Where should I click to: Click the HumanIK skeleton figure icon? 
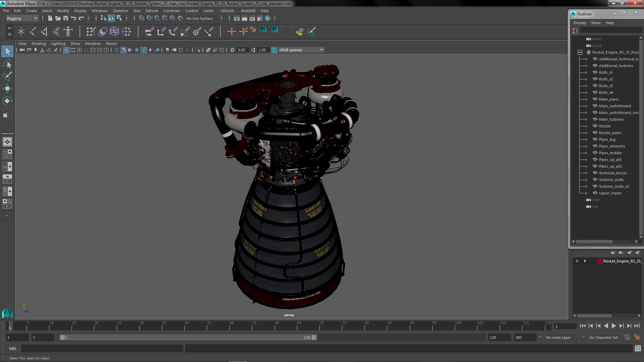coord(68,32)
